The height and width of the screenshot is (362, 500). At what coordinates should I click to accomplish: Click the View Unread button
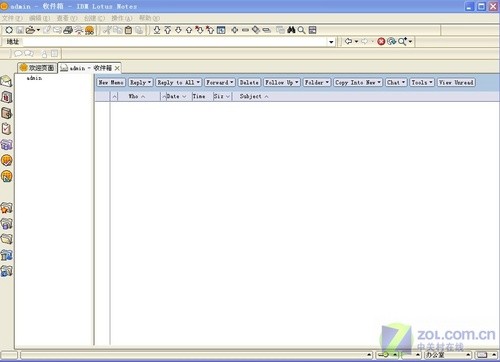click(456, 82)
